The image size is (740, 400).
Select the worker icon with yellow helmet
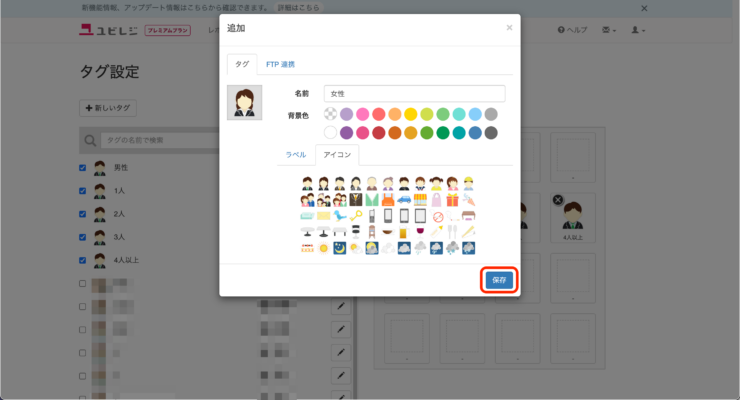(x=468, y=183)
